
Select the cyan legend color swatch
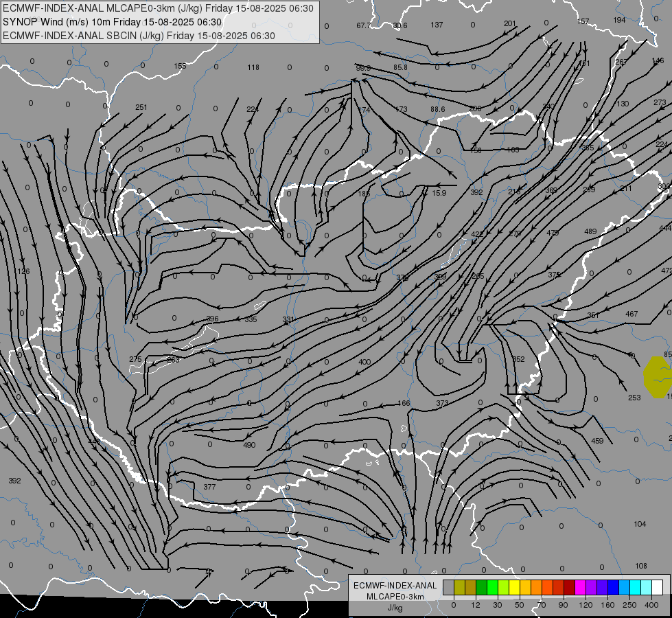point(635,588)
